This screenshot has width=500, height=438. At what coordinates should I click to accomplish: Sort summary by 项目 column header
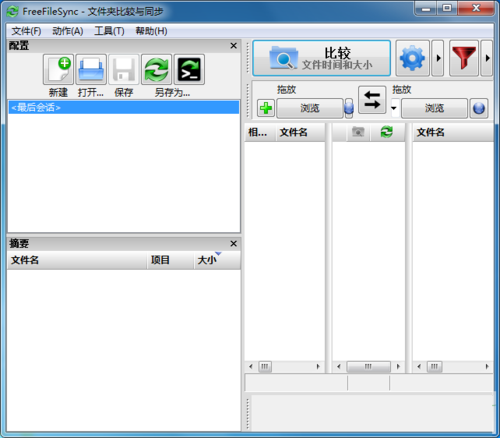(170, 260)
